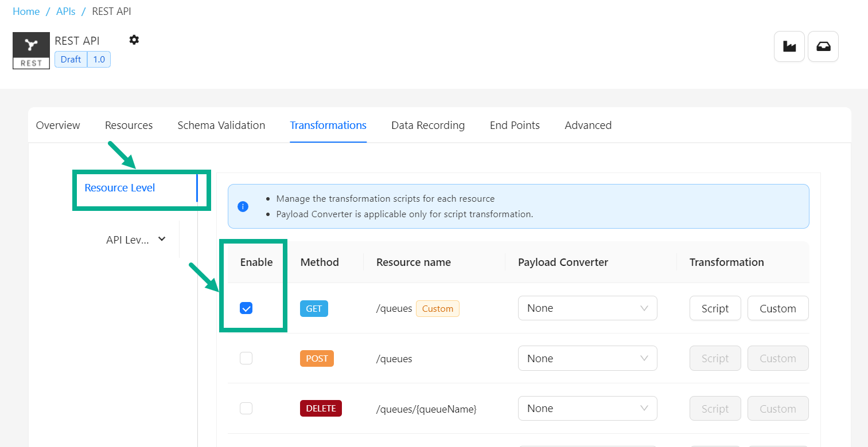Click the factory icon button at top right
This screenshot has width=868, height=447.
point(789,46)
